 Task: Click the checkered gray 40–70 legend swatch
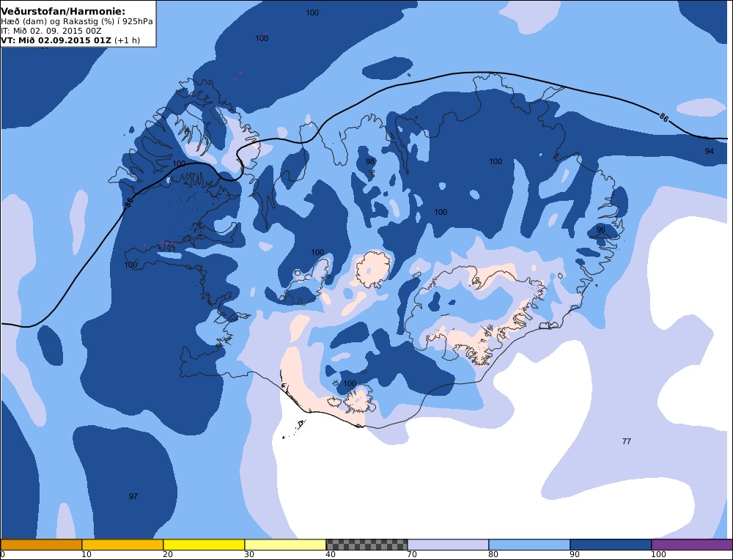tap(366, 545)
